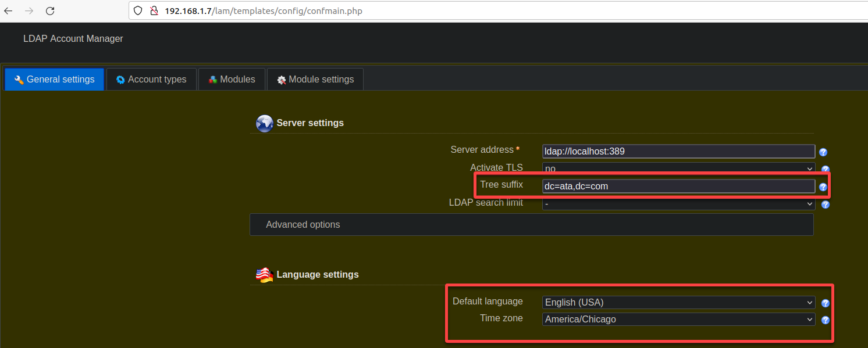Screen dimensions: 868x348
Task: Click the help icon beside Time zone
Action: [x=825, y=320]
